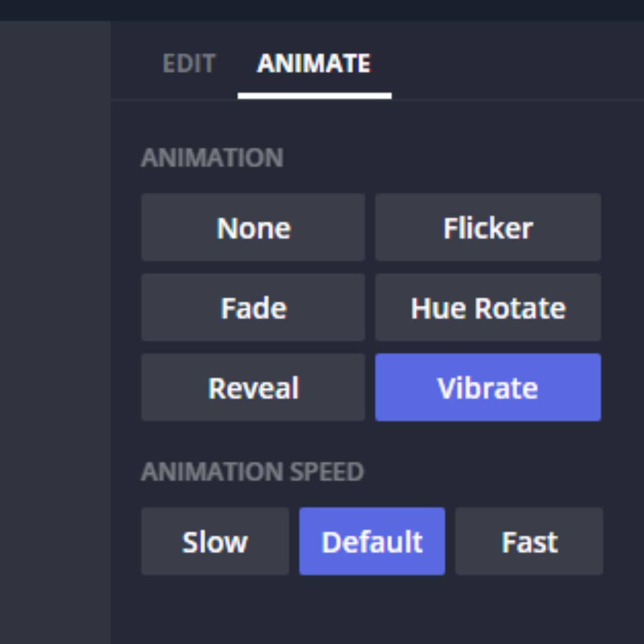Switch to the EDIT tab

[x=189, y=64]
